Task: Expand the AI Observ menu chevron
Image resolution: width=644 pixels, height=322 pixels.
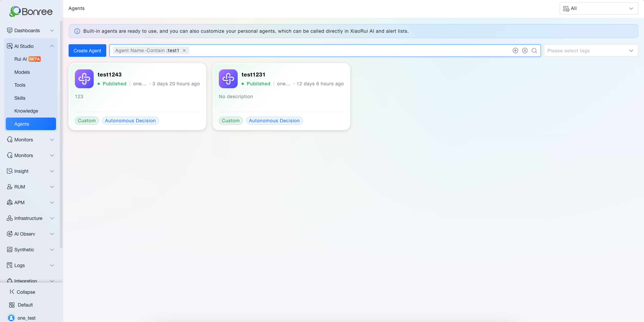Action: 52,234
